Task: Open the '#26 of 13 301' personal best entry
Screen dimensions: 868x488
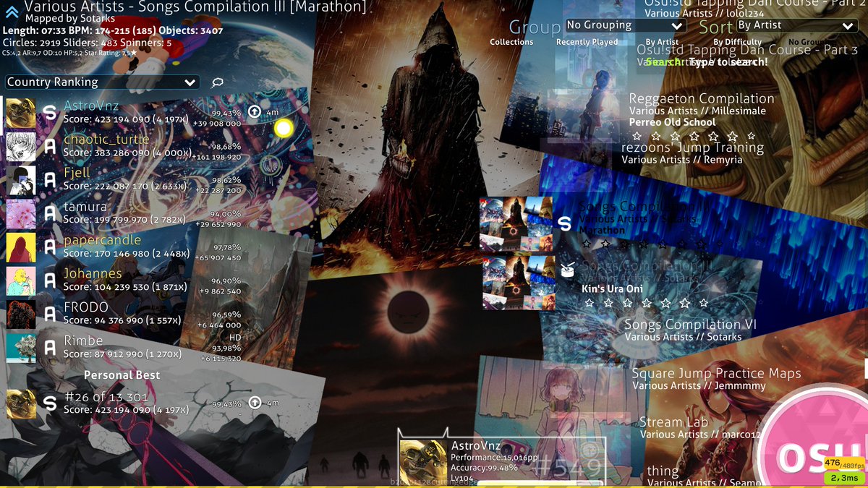Action: (142, 404)
